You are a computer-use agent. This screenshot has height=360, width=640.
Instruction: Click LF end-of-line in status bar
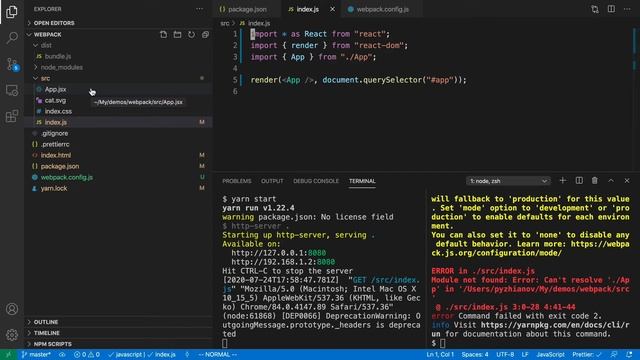point(525,354)
